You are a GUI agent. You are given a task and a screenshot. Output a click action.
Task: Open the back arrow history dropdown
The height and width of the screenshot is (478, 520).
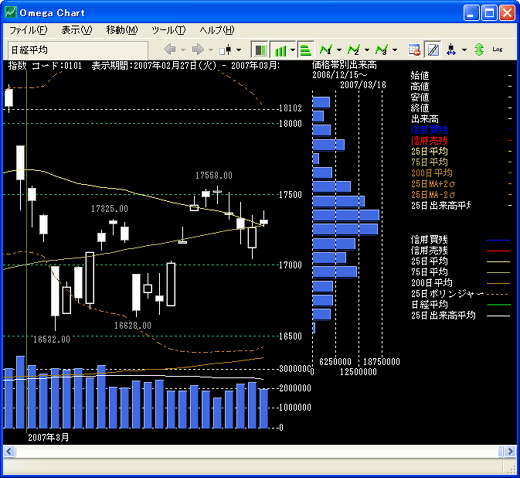[x=183, y=50]
